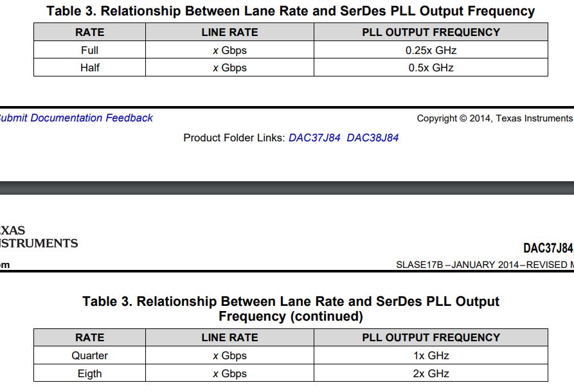Select the 'Half' rate cell
Screen dimensions: 574x392
[89, 67]
